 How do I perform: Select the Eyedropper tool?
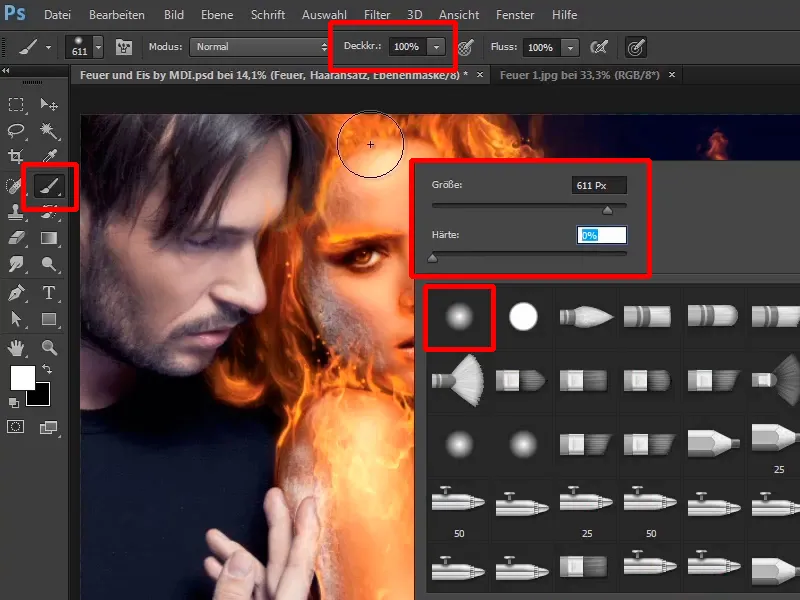[x=49, y=156]
